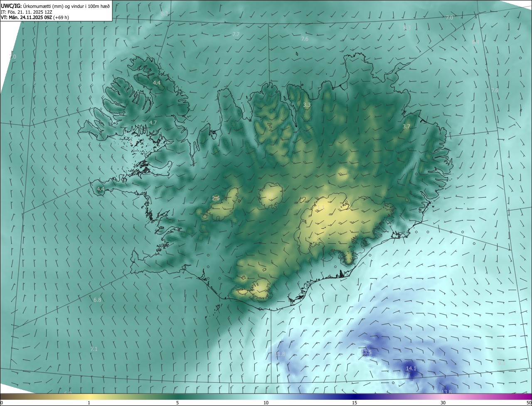
Task: Click the 3.3 value label
Action: coord(307,105)
